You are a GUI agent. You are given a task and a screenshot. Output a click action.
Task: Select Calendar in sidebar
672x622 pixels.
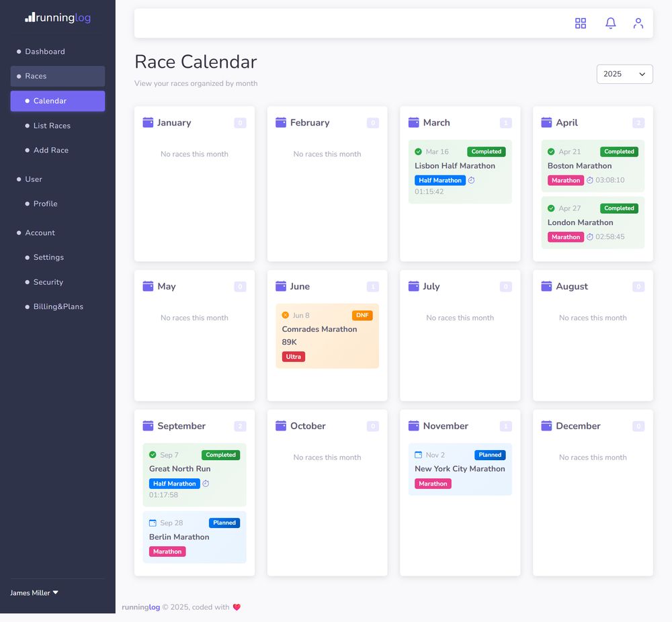[x=57, y=101]
